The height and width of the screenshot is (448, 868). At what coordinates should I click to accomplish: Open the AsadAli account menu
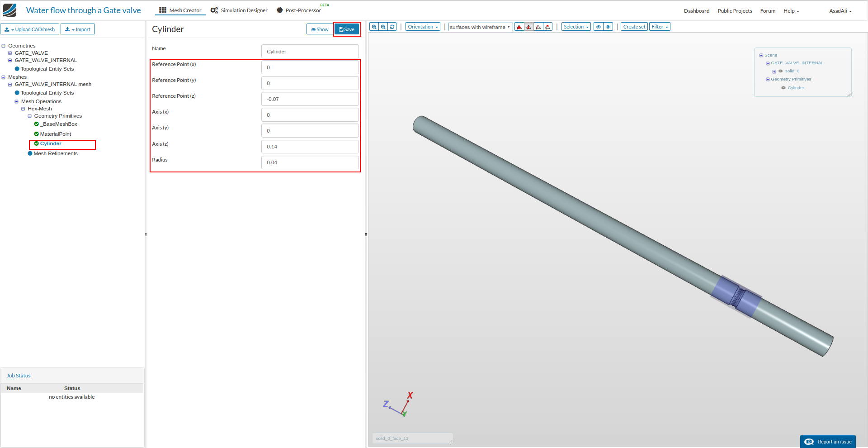(840, 11)
